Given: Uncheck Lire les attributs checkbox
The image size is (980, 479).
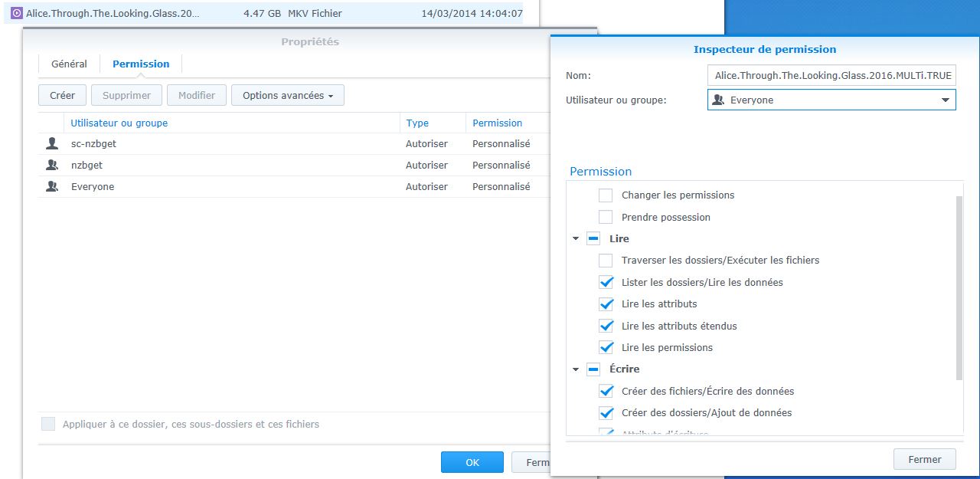Looking at the screenshot, I should pos(606,303).
